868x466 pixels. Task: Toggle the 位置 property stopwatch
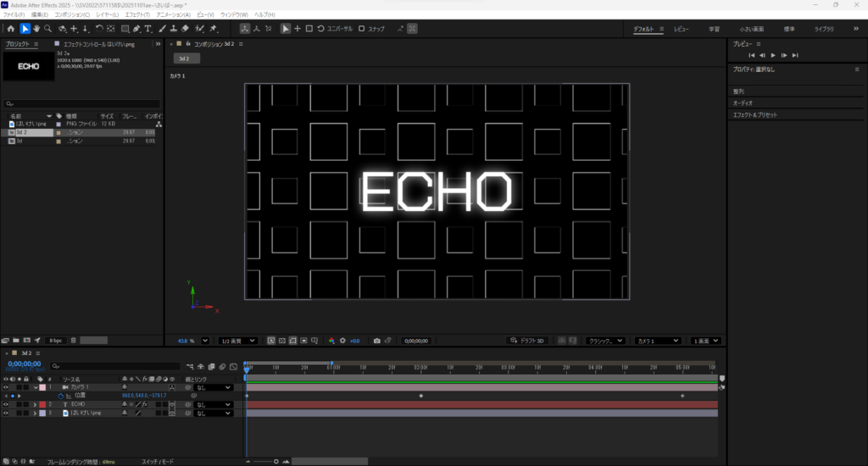click(x=59, y=396)
